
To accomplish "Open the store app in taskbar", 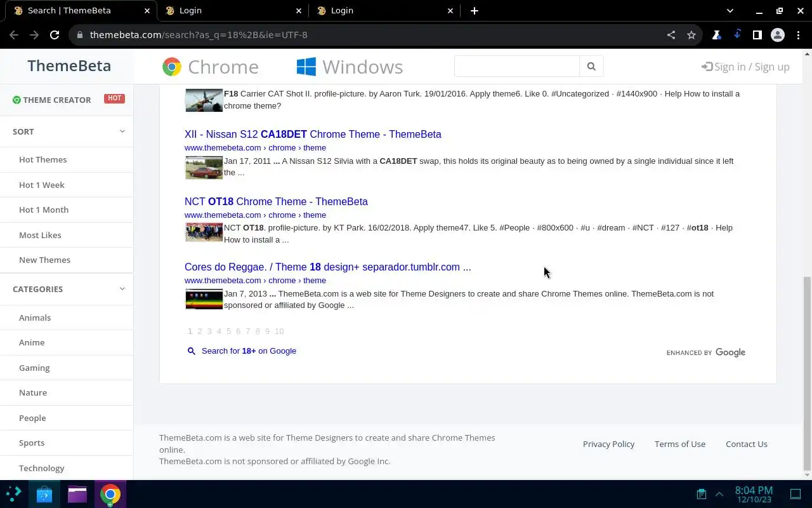I will point(44,494).
